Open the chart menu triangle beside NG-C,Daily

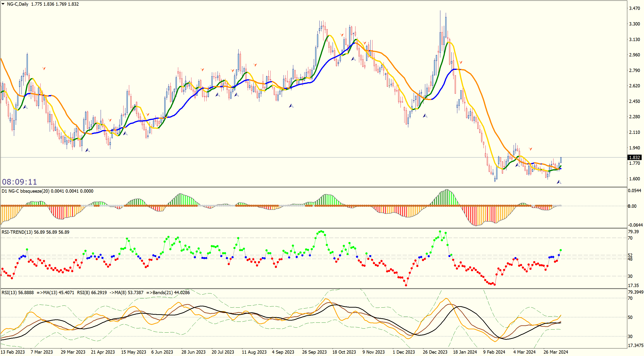3,4
